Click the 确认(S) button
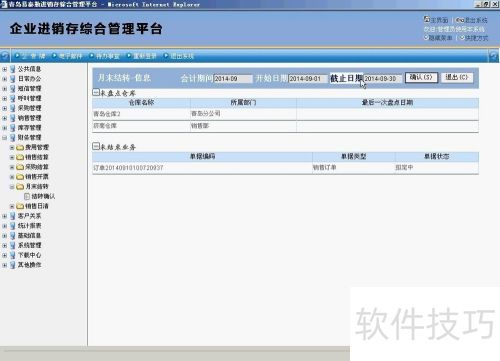The width and height of the screenshot is (500, 361). [421, 77]
